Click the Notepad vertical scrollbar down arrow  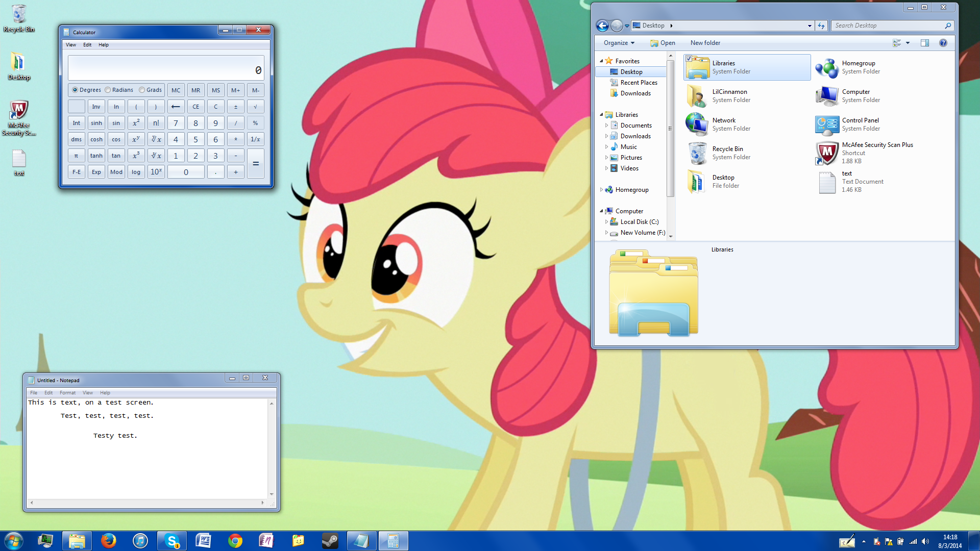[272, 494]
